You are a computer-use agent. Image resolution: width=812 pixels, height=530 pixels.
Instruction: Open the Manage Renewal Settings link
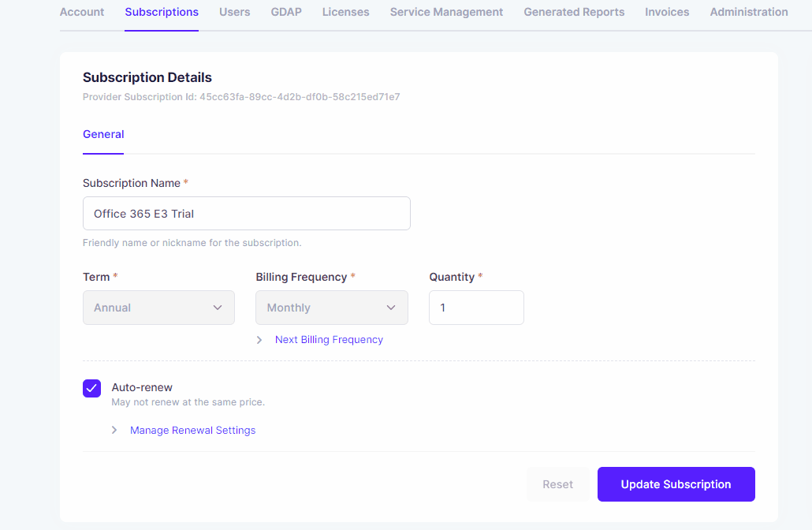[x=192, y=431]
